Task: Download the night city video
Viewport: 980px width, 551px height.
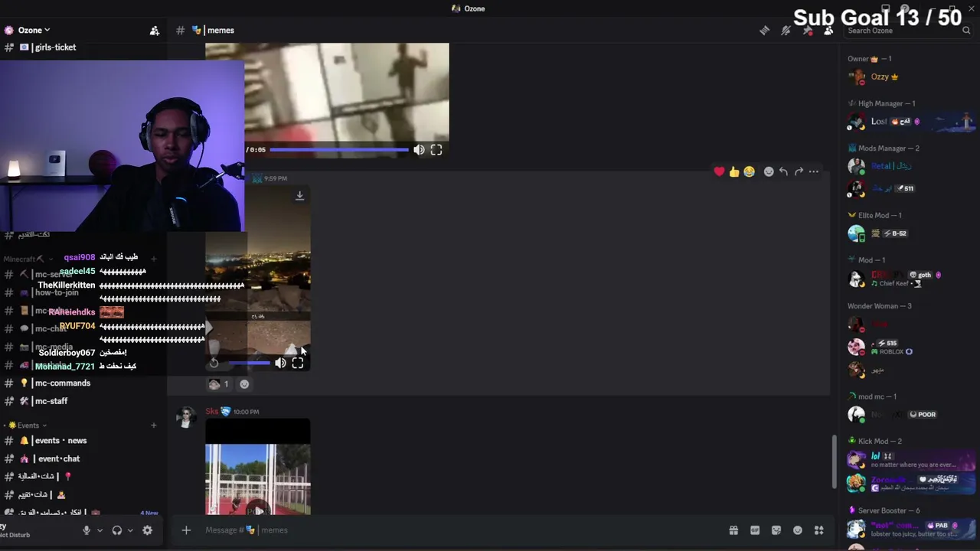Action: [x=300, y=196]
